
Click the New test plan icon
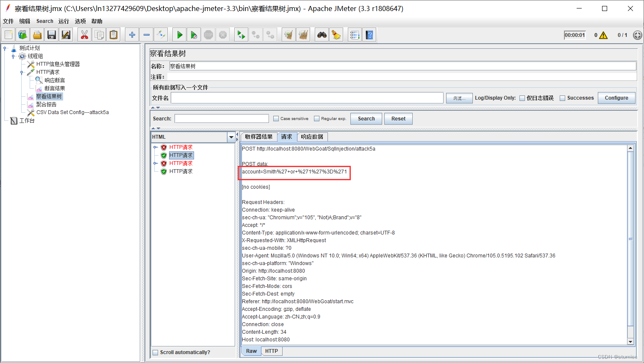[8, 35]
